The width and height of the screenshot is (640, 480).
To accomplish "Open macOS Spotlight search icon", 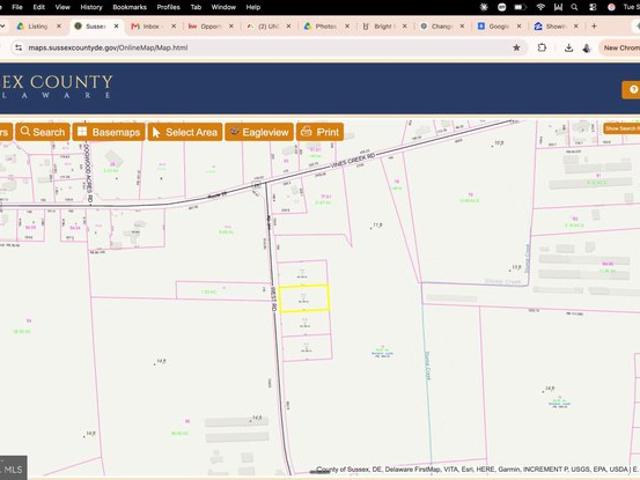I will [x=574, y=7].
